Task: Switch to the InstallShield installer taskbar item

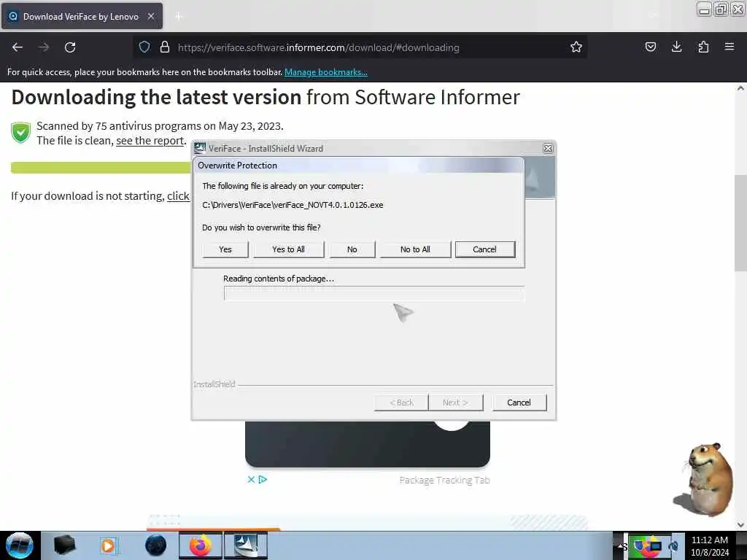Action: click(246, 545)
